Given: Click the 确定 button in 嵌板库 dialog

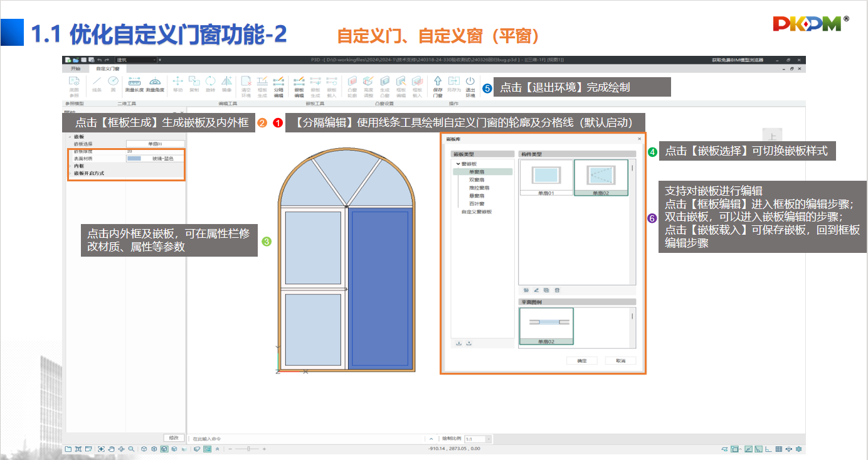Looking at the screenshot, I should click(581, 361).
